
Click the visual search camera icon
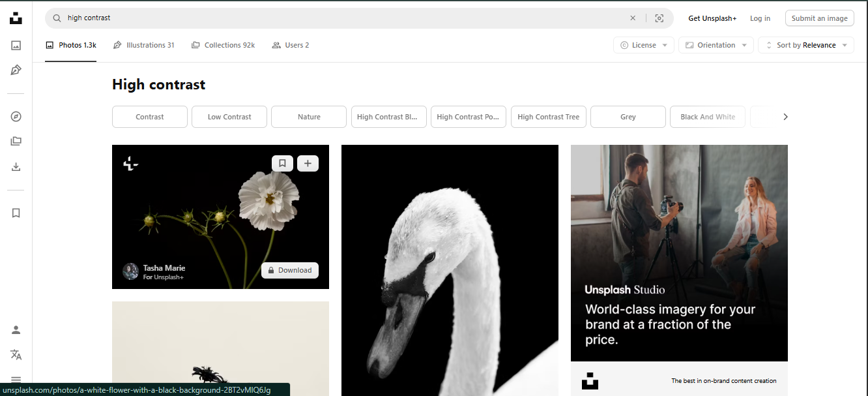(659, 18)
